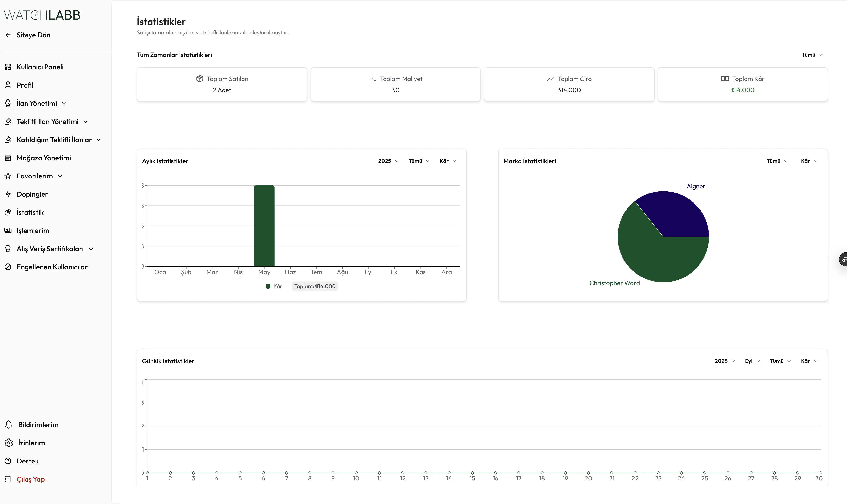Click the WatchLabb logo

[42, 15]
